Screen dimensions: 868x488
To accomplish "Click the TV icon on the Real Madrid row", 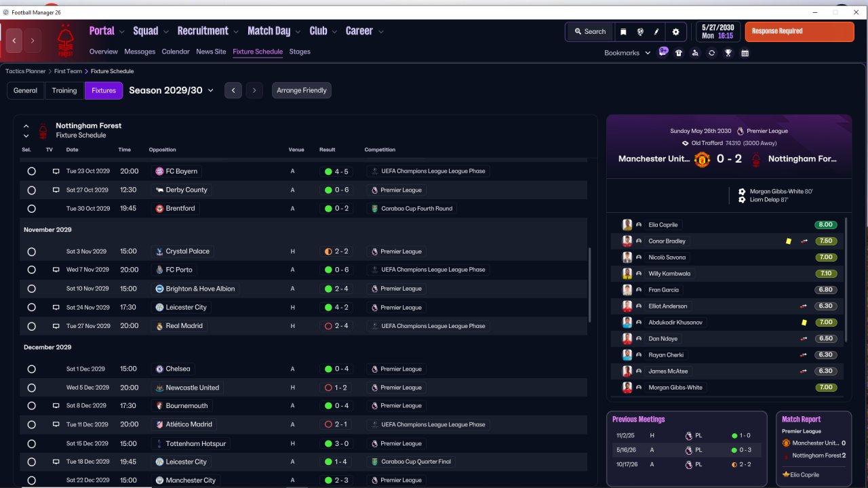I will coord(56,326).
